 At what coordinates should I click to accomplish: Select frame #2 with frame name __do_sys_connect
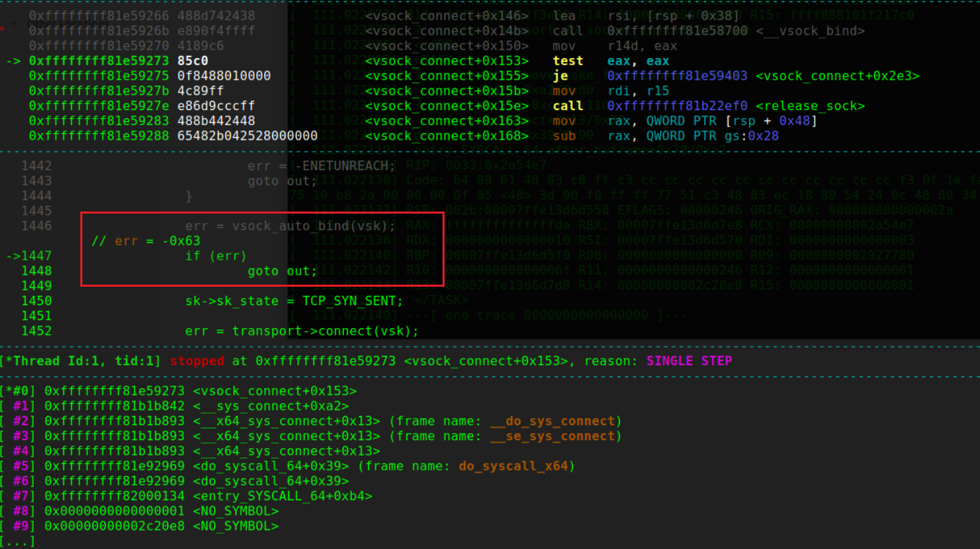[560, 420]
